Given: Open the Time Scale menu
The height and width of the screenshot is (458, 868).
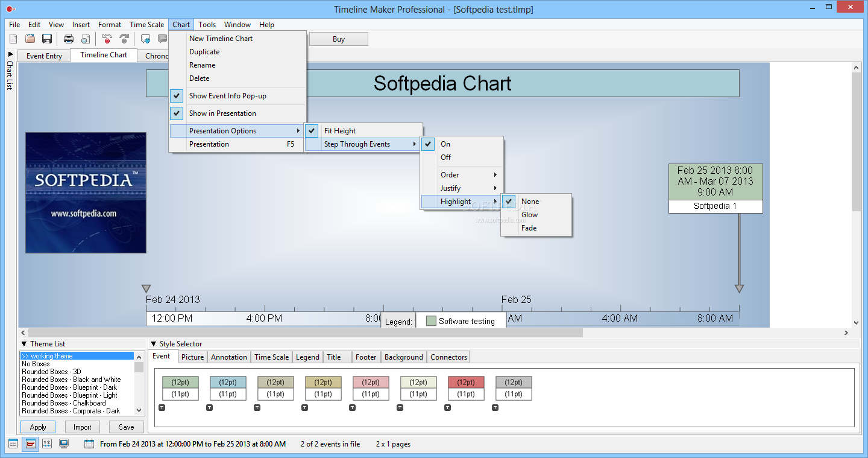Looking at the screenshot, I should (147, 25).
